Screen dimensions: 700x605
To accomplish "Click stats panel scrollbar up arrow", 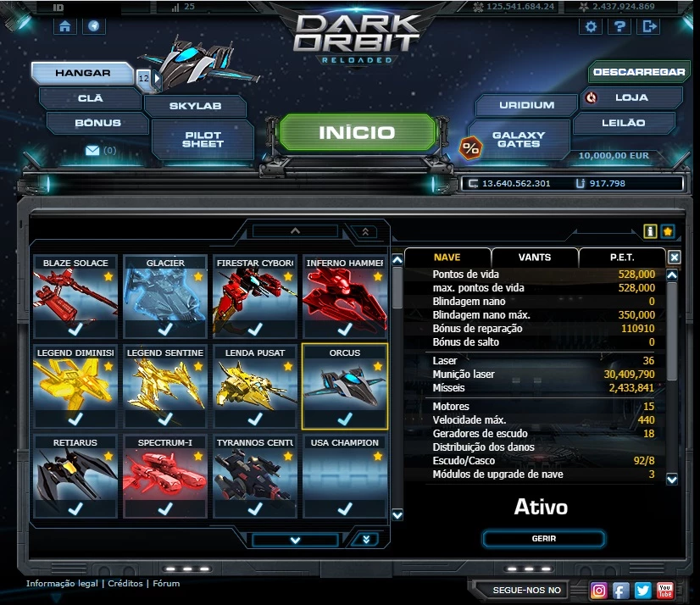I will pos(672,275).
